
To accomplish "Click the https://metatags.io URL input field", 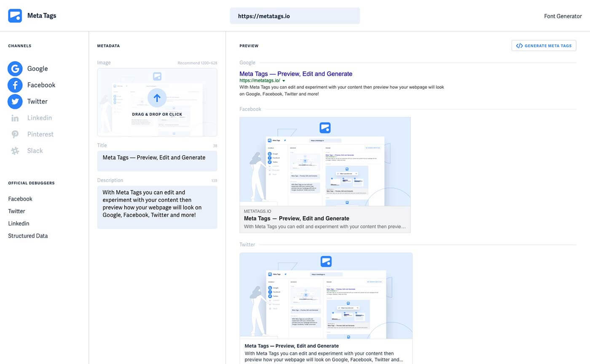I will [x=295, y=16].
